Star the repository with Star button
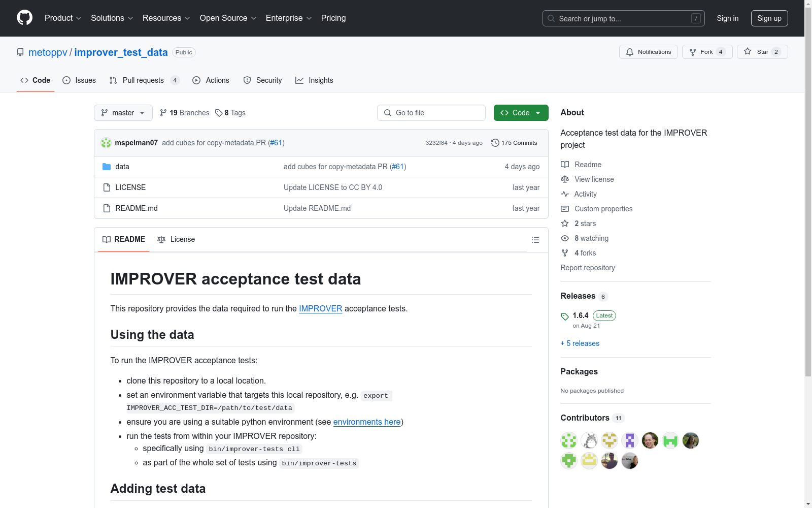 point(762,52)
